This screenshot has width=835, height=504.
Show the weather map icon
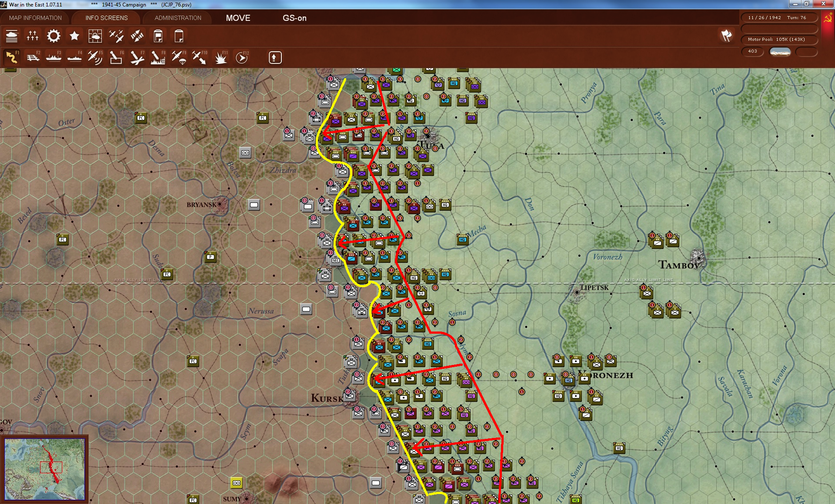coord(95,36)
